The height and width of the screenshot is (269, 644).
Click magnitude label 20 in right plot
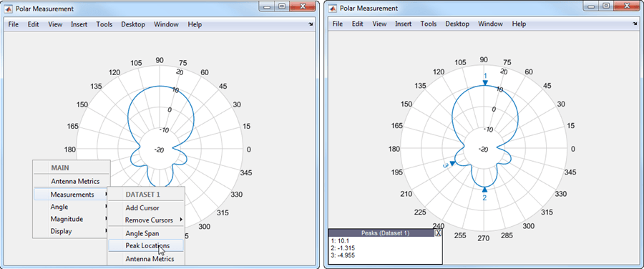pos(504,72)
